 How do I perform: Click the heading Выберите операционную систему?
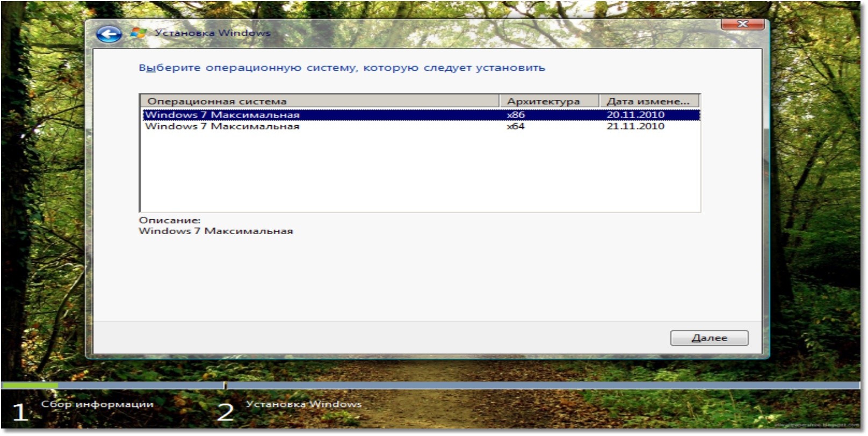coord(342,68)
